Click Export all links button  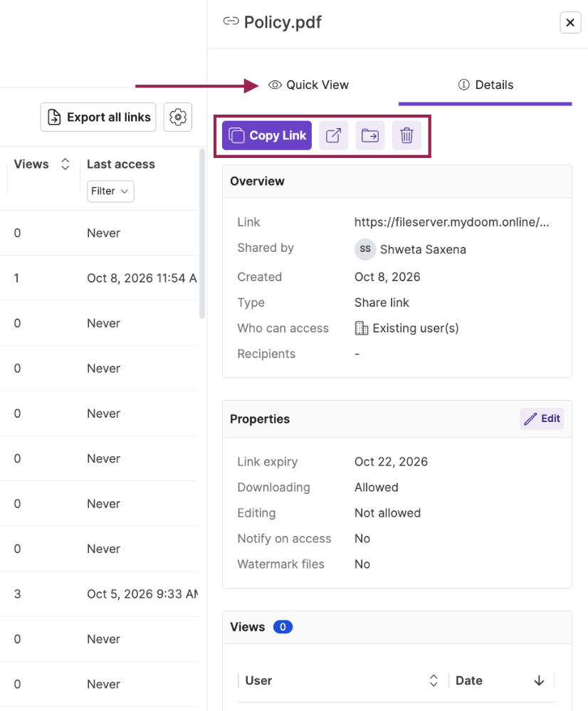pyautogui.click(x=98, y=117)
